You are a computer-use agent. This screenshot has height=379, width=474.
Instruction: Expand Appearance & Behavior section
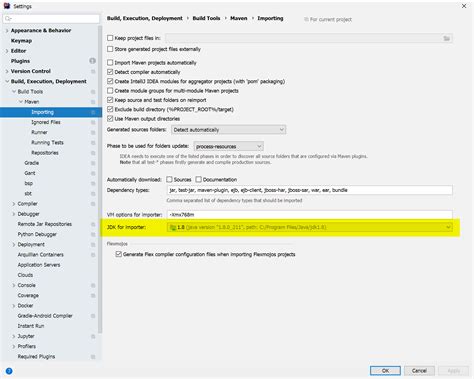(7, 31)
